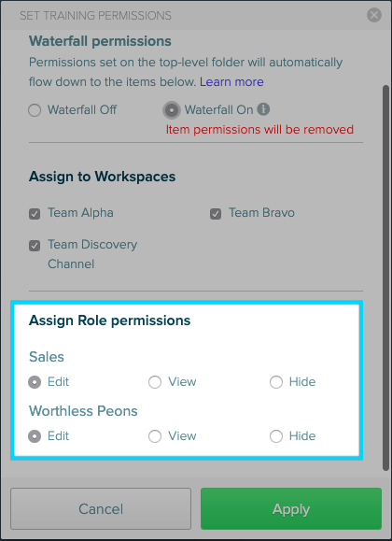Click the dialog's vertical scrollbar
The width and height of the screenshot is (392, 541).
(385, 278)
